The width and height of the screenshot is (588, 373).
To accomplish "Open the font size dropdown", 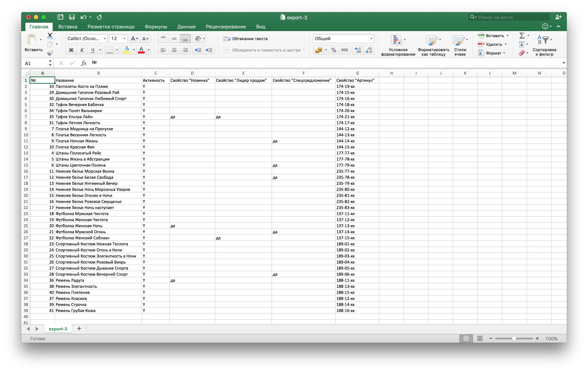I will 124,39.
